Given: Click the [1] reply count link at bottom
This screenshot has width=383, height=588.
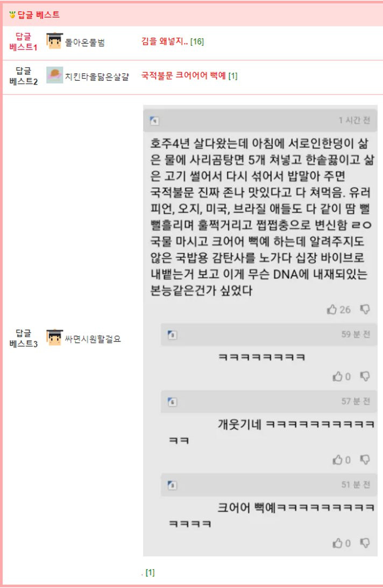Looking at the screenshot, I should (x=150, y=572).
